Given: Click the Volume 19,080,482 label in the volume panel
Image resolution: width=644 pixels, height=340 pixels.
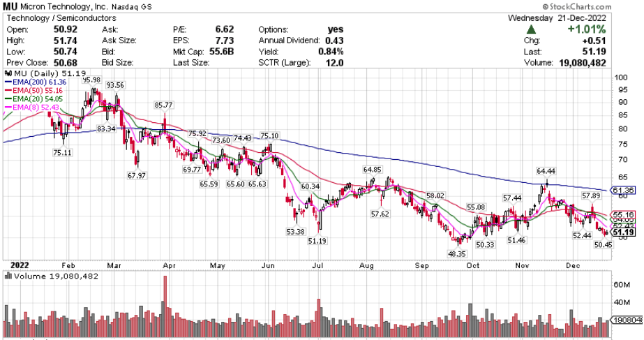Looking at the screenshot, I should tap(56, 276).
